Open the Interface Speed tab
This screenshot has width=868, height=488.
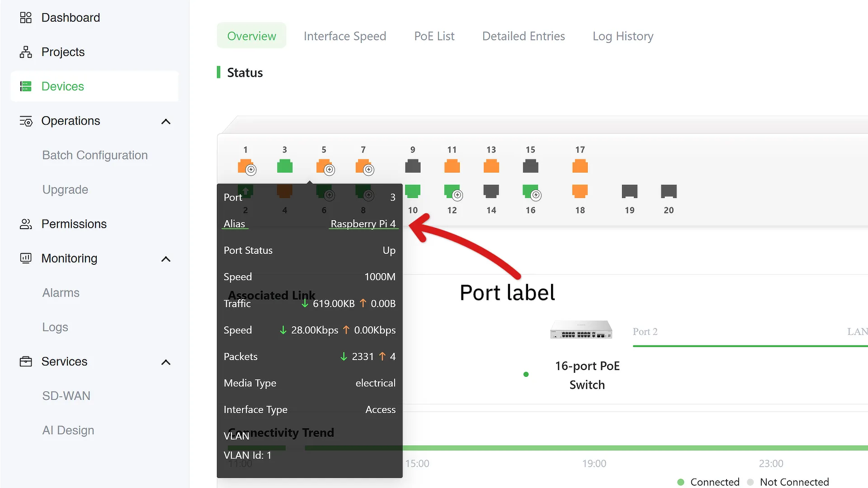(x=345, y=36)
